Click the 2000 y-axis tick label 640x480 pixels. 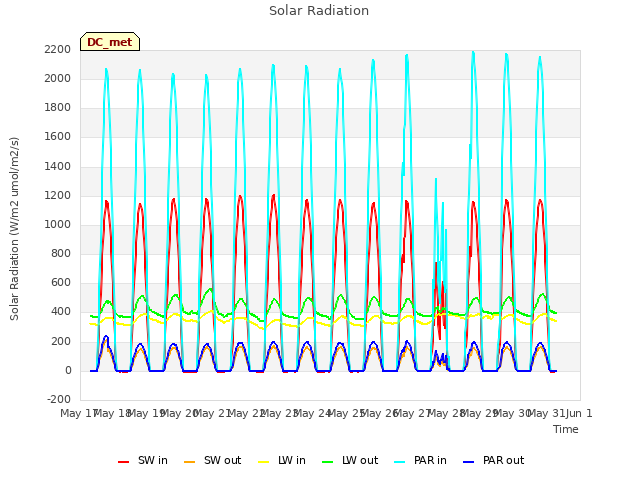pos(58,78)
